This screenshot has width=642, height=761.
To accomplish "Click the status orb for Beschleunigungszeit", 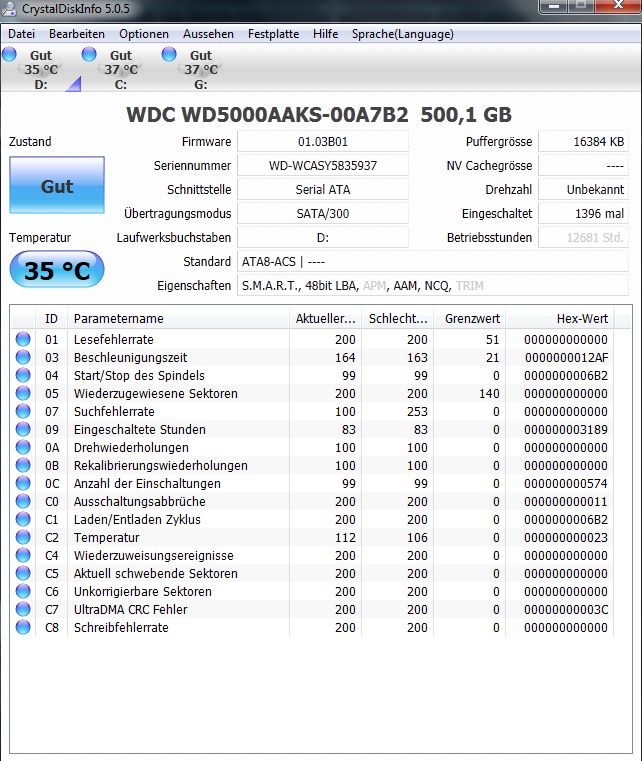I will click(23, 357).
